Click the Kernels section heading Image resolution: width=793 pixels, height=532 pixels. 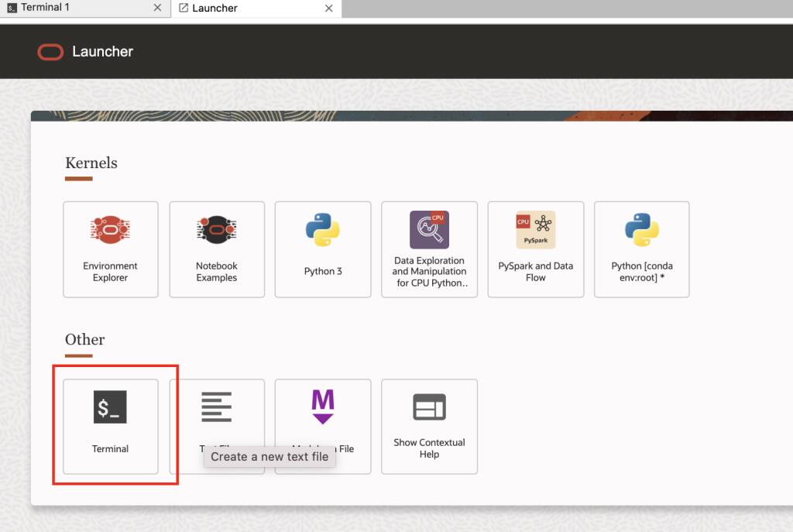tap(91, 163)
